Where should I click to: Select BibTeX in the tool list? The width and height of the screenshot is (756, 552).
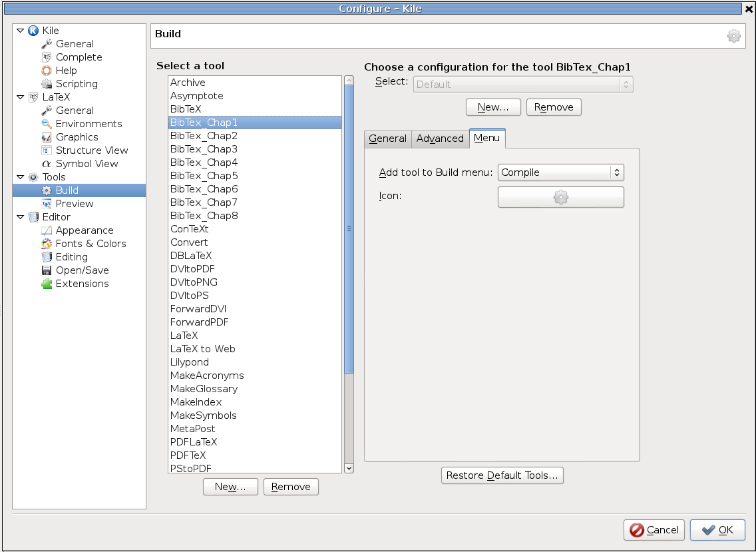coord(255,109)
